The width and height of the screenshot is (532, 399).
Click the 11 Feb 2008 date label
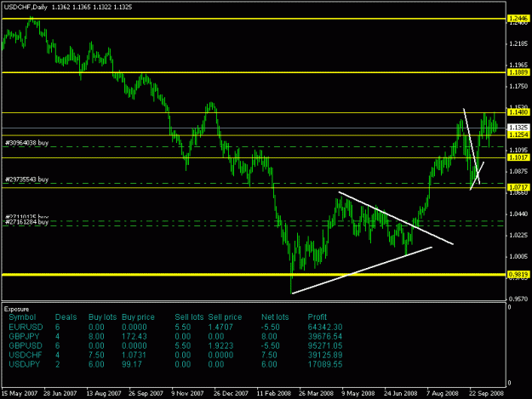[274, 393]
